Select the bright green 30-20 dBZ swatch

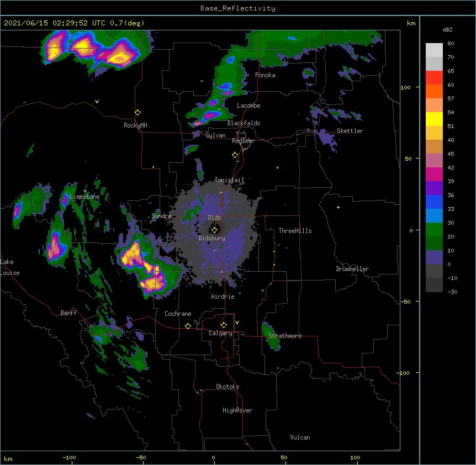pos(434,230)
